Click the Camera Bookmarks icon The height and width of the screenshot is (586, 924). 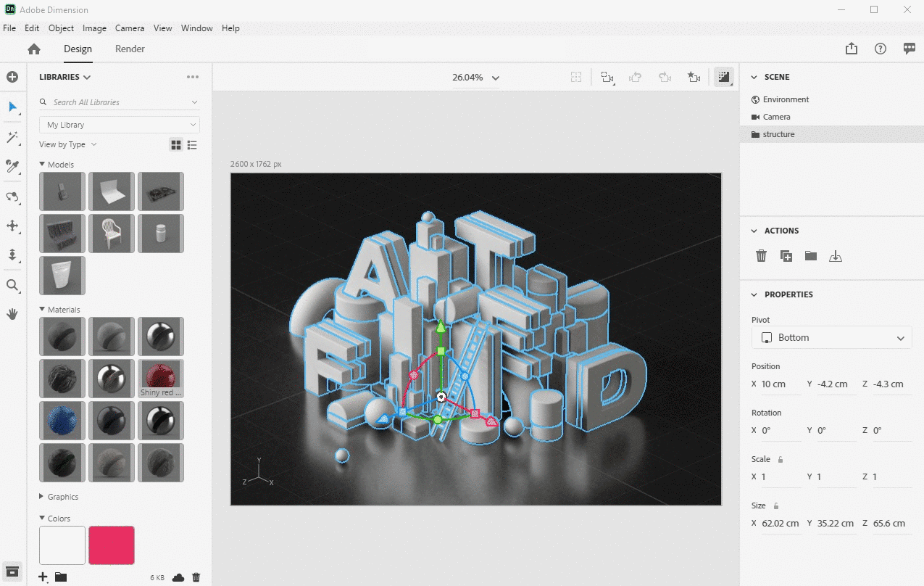(x=694, y=77)
